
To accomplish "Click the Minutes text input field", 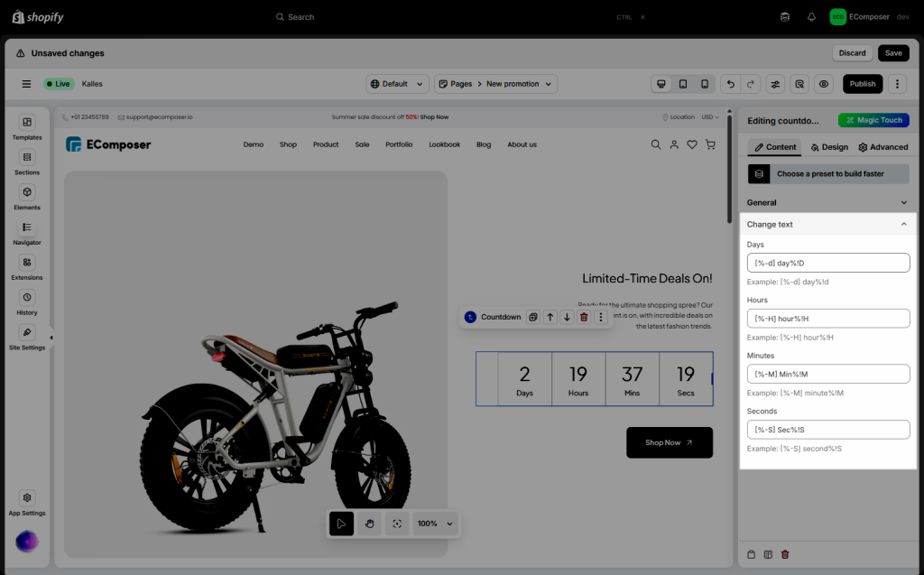I will pos(827,374).
